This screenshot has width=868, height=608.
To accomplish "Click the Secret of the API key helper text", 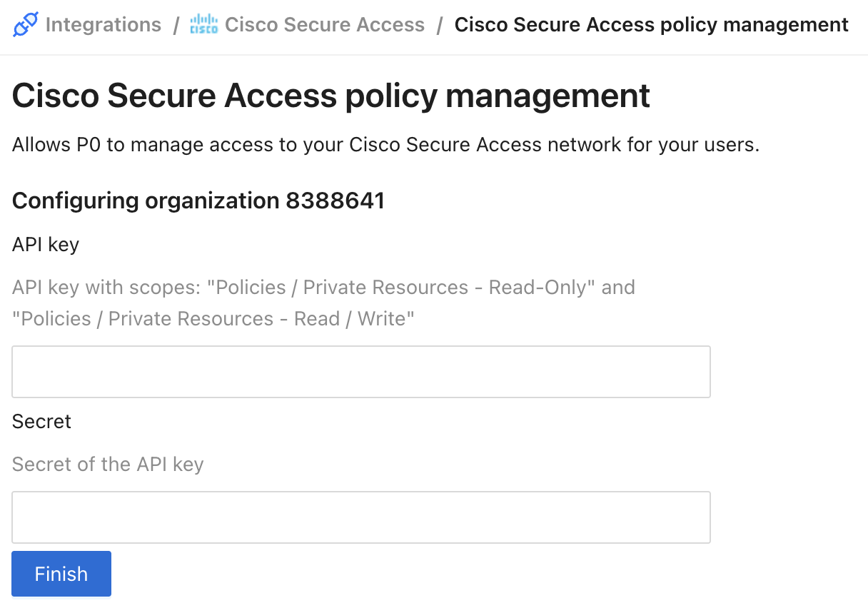I will (107, 464).
